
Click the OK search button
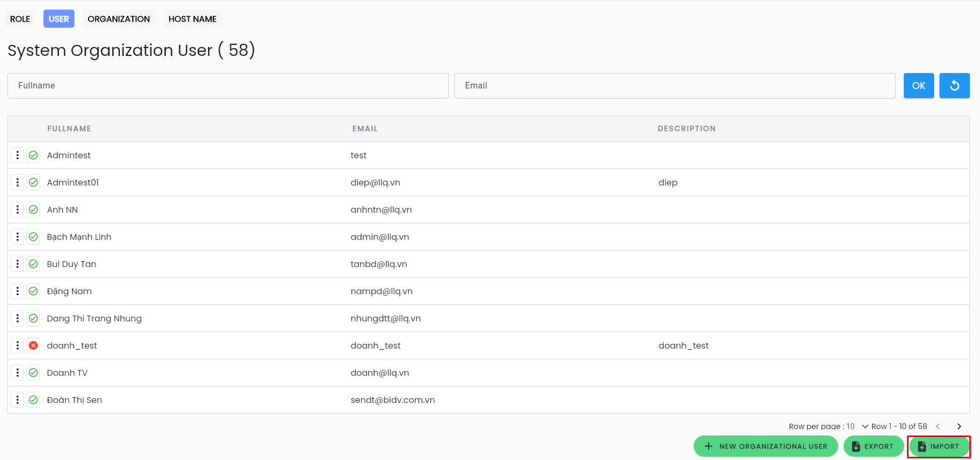[x=919, y=85]
